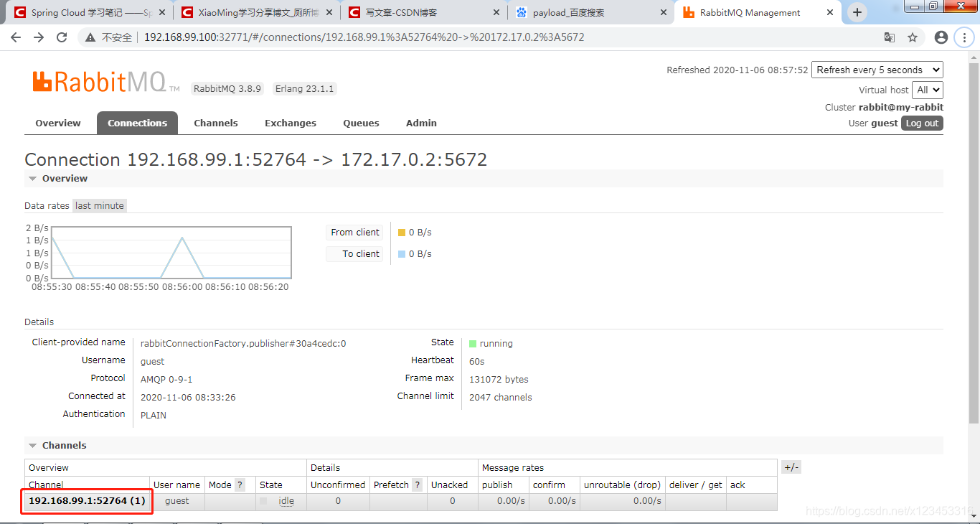Click the blue To client swatch
The height and width of the screenshot is (524, 980).
click(x=402, y=254)
